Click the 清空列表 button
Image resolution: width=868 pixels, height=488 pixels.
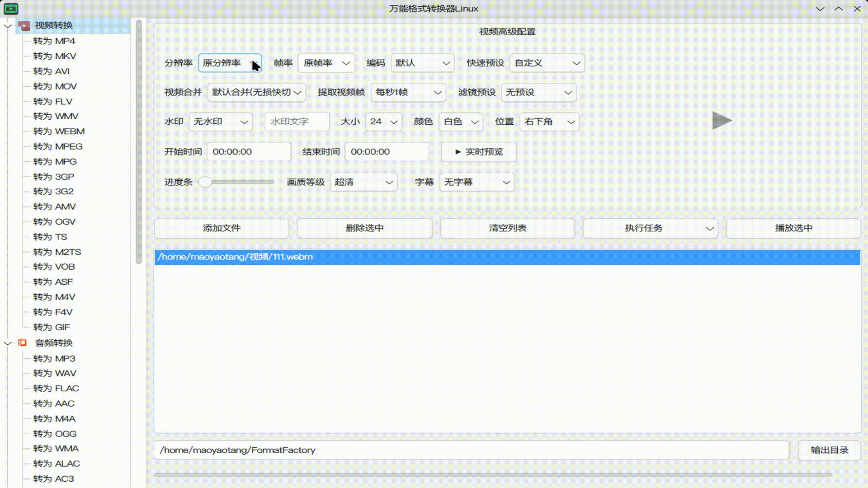tap(508, 229)
